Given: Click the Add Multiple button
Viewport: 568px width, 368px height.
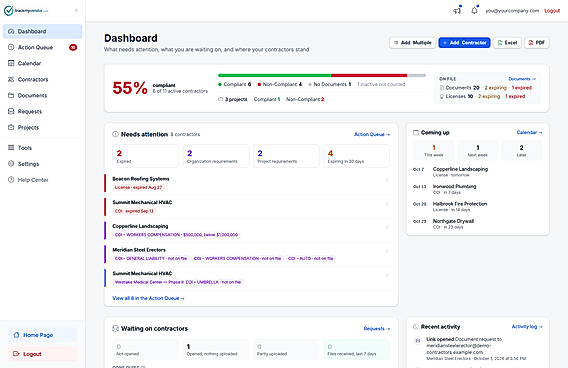Looking at the screenshot, I should click(x=413, y=43).
